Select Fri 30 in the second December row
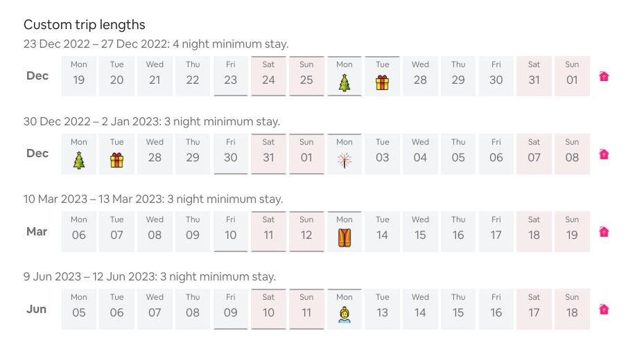This screenshot has width=644, height=358. click(x=230, y=154)
